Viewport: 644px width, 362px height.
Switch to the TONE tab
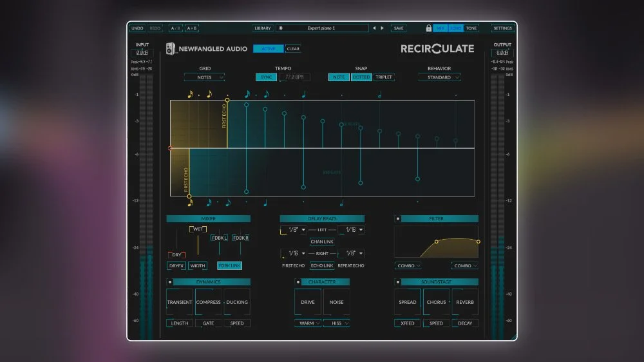[471, 28]
